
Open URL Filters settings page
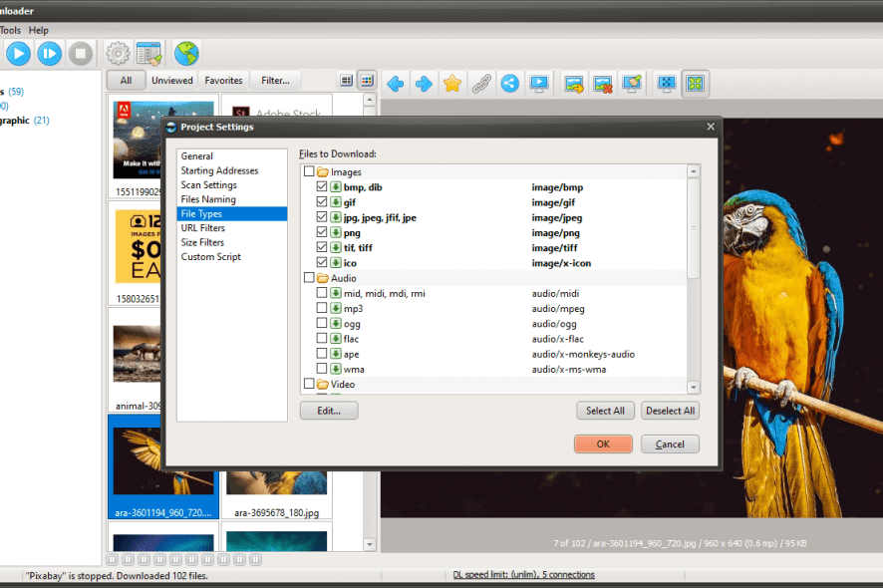point(231,228)
